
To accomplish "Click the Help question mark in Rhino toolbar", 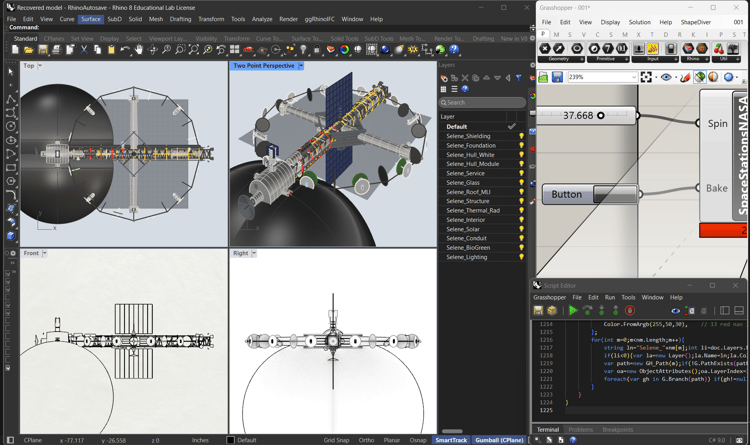I will 453,49.
